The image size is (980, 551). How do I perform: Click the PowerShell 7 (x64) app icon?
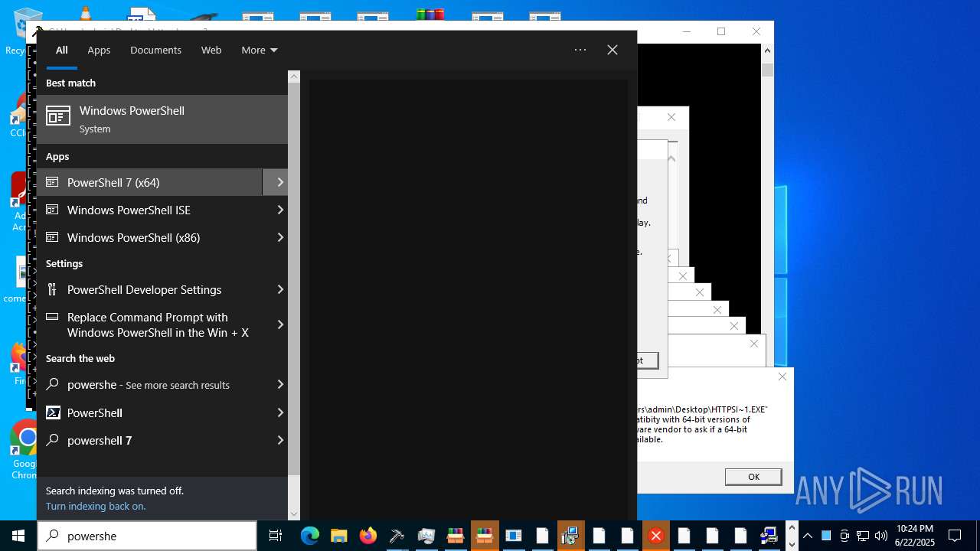tap(52, 182)
